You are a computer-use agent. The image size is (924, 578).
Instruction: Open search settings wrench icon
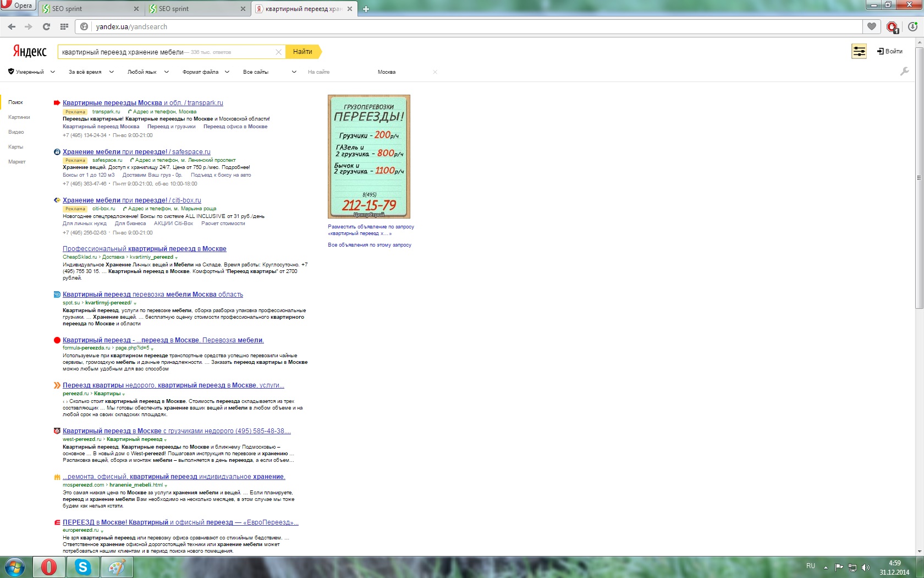[x=904, y=72]
